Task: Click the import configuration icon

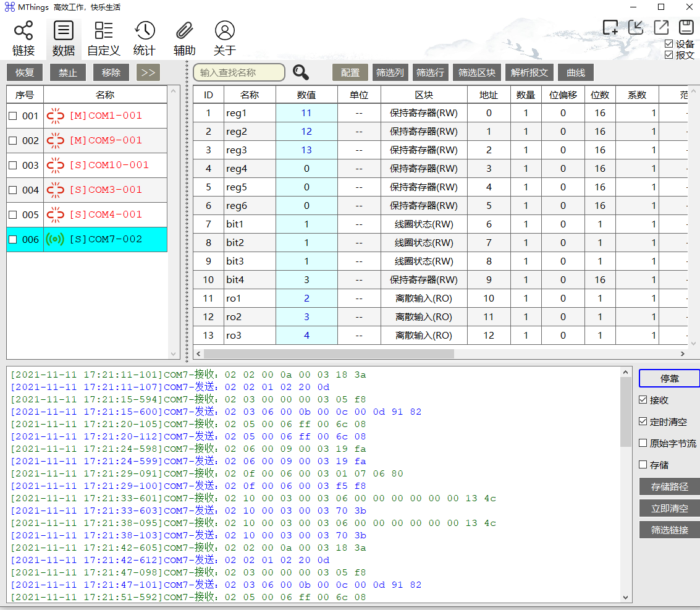Action: coord(636,27)
